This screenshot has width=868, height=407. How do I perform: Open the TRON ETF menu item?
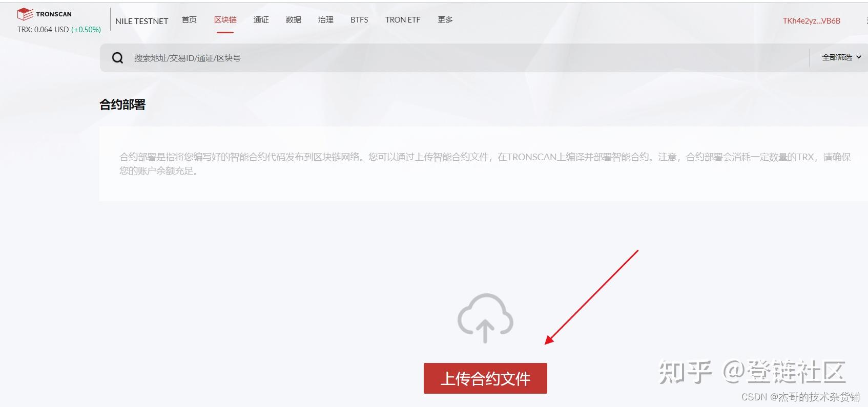pos(403,20)
